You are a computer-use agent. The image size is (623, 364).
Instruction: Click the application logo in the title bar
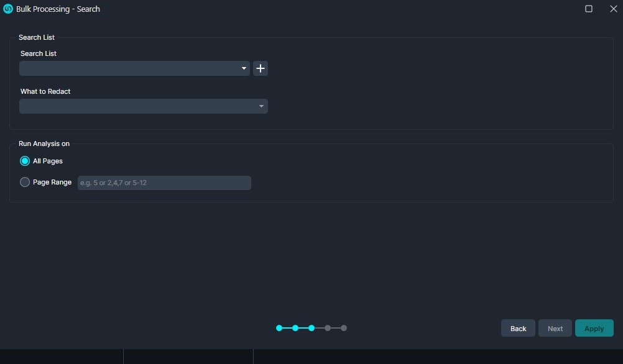[x=7, y=9]
